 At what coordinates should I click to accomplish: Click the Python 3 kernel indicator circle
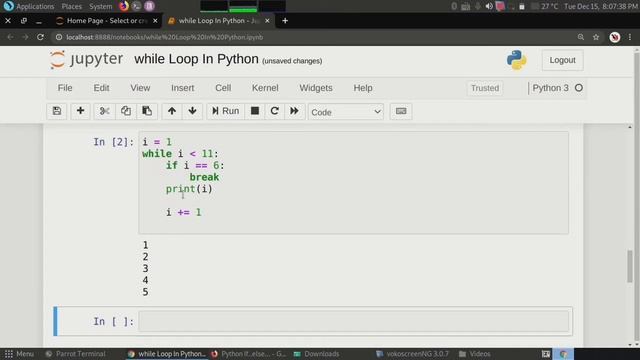point(579,88)
